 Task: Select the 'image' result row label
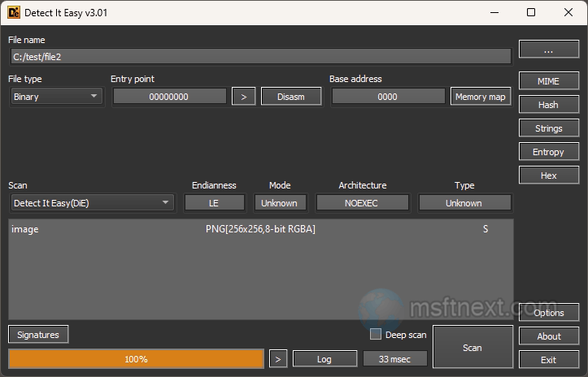[24, 229]
